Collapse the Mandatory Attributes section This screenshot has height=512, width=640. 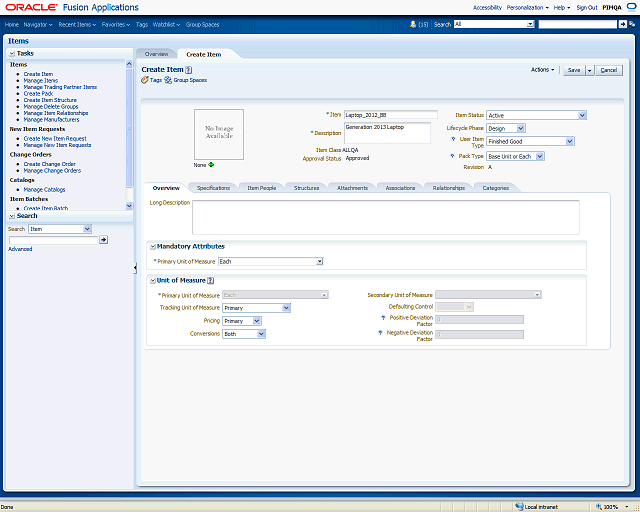click(152, 246)
